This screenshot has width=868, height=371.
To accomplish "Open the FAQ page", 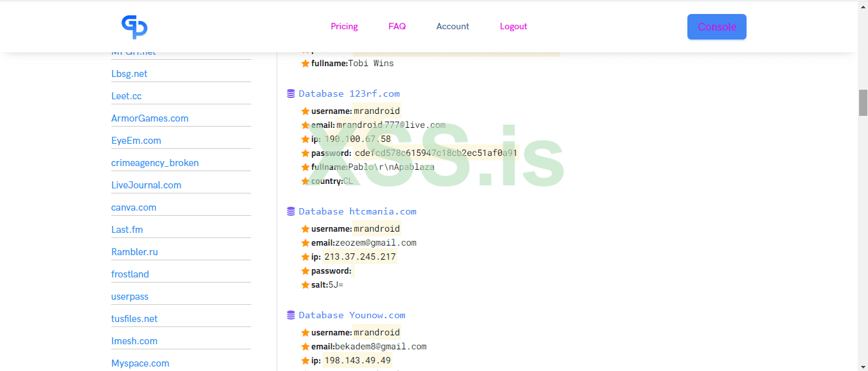I will point(397,26).
